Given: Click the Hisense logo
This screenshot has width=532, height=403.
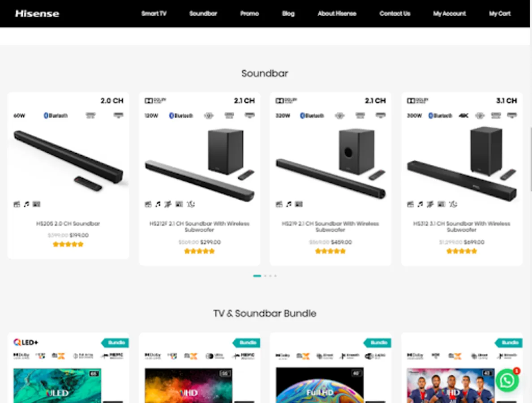Looking at the screenshot, I should [x=37, y=13].
